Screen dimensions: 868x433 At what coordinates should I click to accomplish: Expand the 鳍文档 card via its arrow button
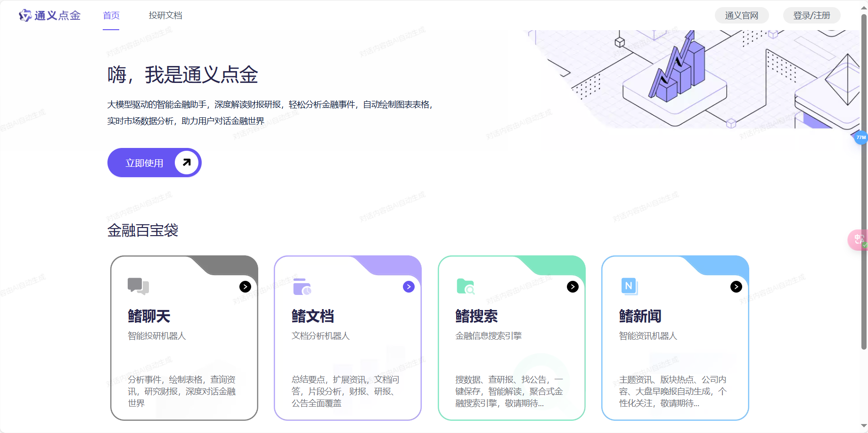tap(409, 286)
